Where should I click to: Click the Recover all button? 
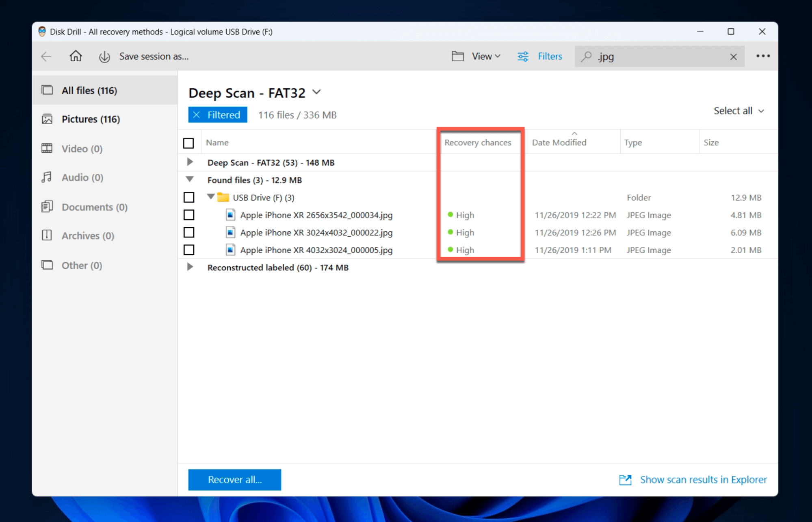click(236, 479)
